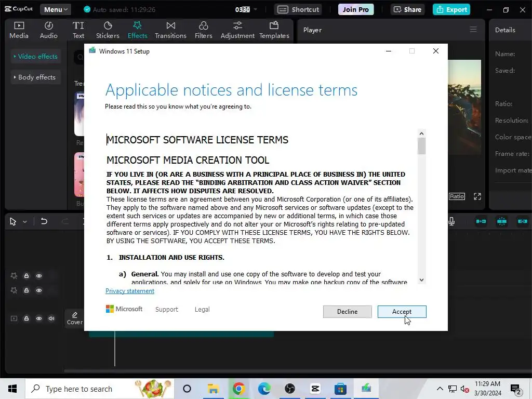Open the Privacy statement link
Image resolution: width=532 pixels, height=399 pixels.
click(129, 291)
